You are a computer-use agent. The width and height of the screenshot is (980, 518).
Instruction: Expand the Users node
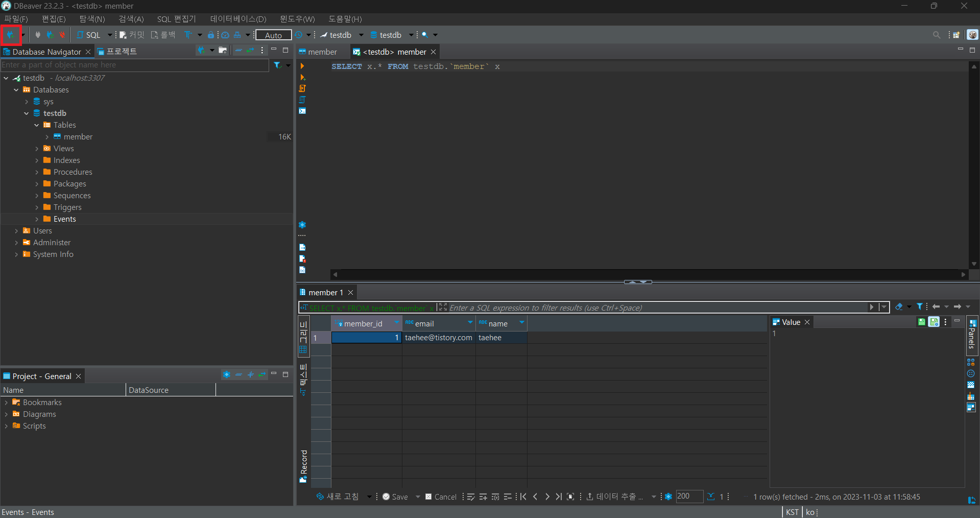[16, 231]
